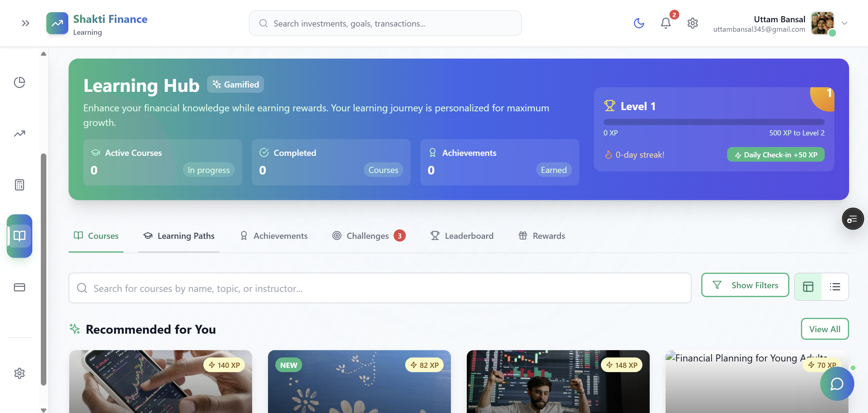868x413 pixels.
Task: Expand the sidebar with double chevron
Action: point(25,23)
